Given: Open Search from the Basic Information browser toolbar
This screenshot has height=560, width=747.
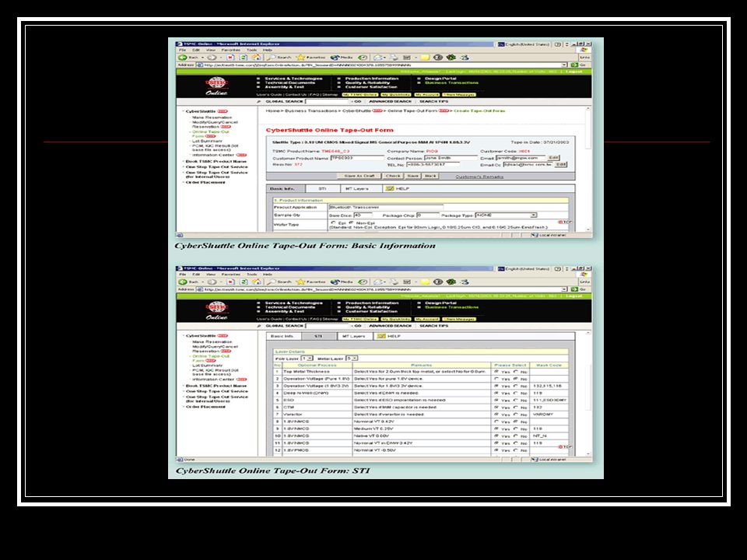Looking at the screenshot, I should coord(279,57).
